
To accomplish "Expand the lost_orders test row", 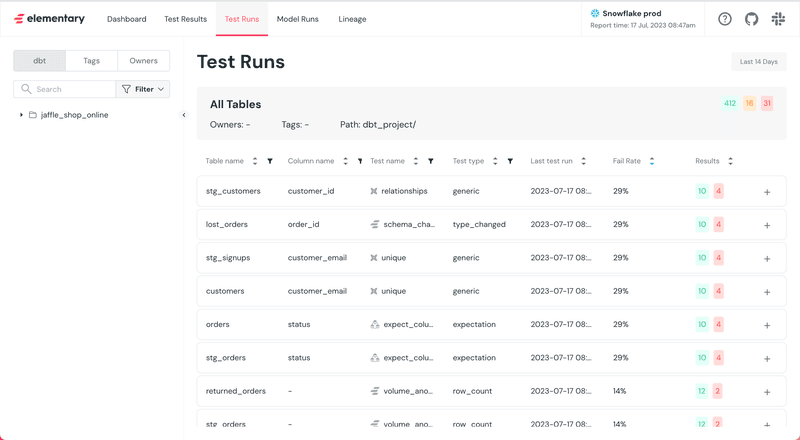I will coord(767,225).
